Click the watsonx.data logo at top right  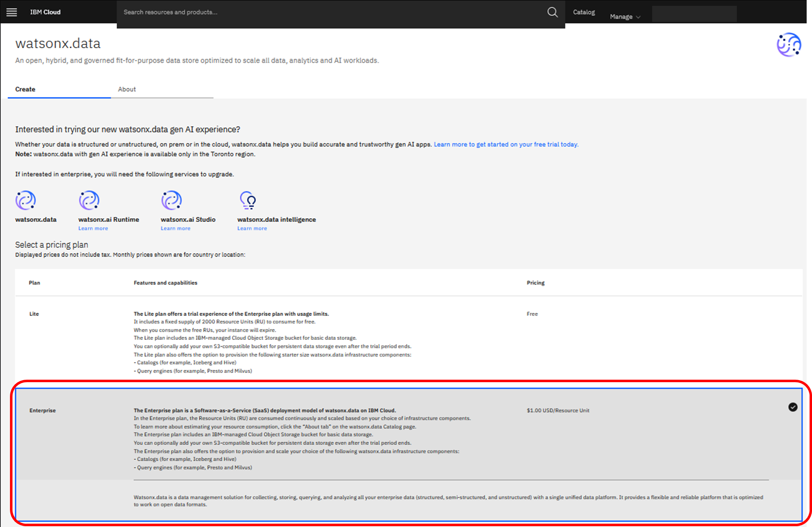coord(788,44)
